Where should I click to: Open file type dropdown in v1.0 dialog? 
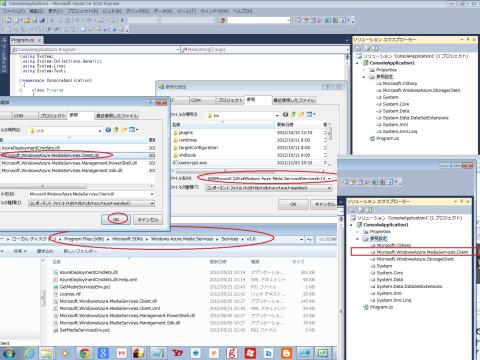click(x=152, y=203)
